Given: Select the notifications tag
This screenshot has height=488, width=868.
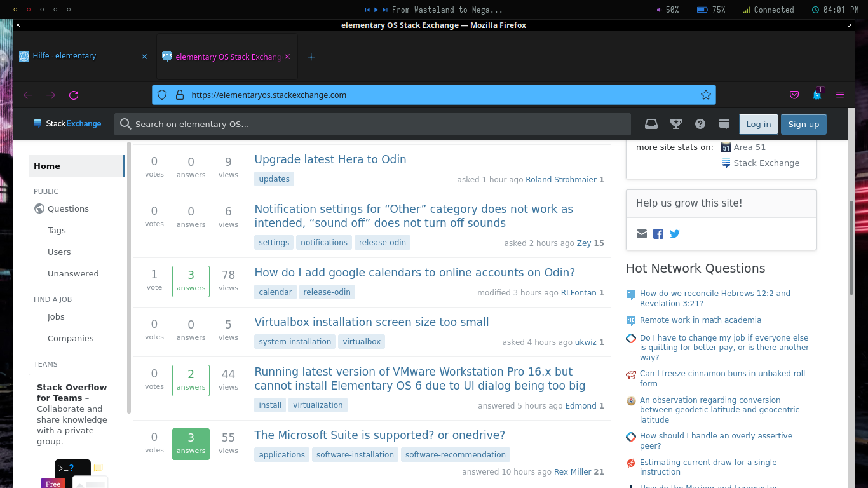Looking at the screenshot, I should tap(324, 243).
